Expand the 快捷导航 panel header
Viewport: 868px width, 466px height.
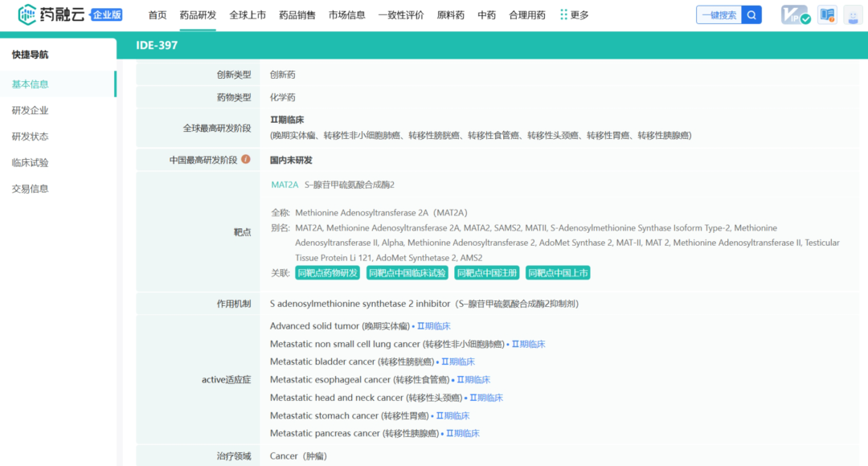pos(32,53)
